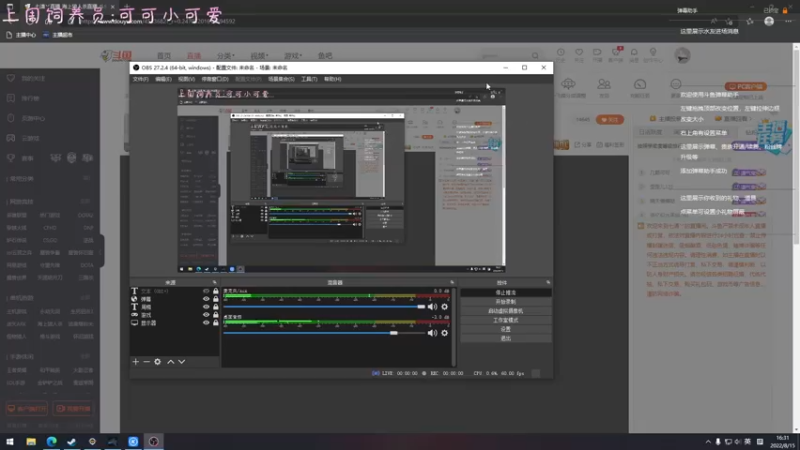800x450 pixels.
Task: Open the Mic/Aux audio settings gear
Action: coord(444,307)
